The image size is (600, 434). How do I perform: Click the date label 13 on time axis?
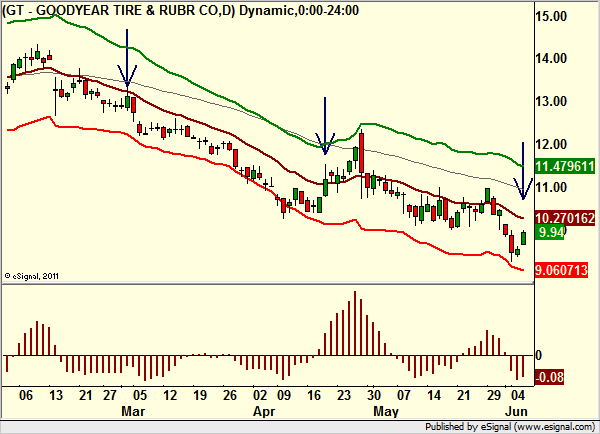pyautogui.click(x=55, y=395)
